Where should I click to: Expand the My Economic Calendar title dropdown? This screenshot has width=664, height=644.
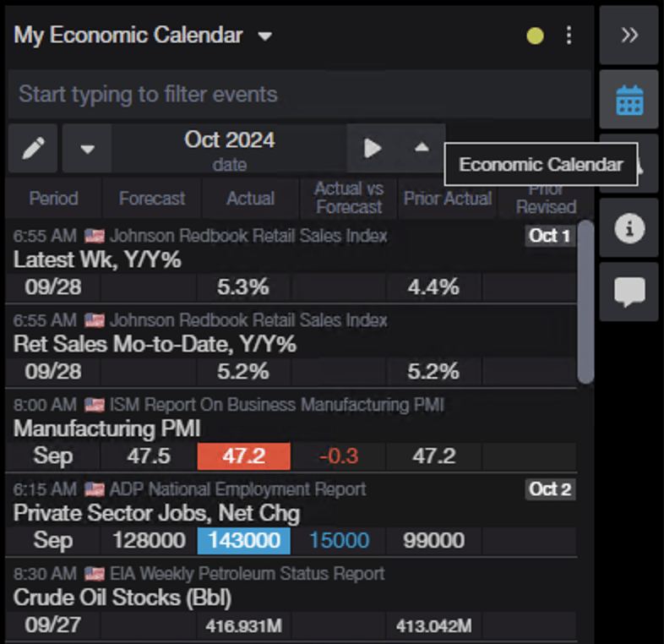[265, 36]
